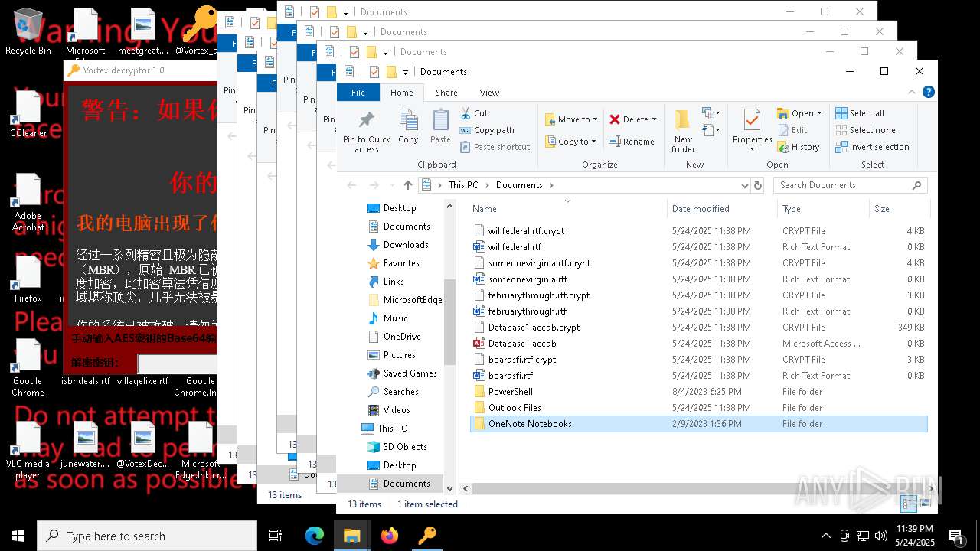This screenshot has height=551, width=980.
Task: Click the Help question mark icon
Action: point(929,92)
